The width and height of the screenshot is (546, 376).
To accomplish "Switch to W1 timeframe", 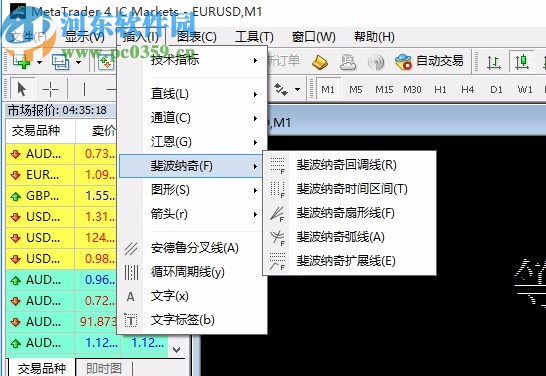I will [525, 90].
